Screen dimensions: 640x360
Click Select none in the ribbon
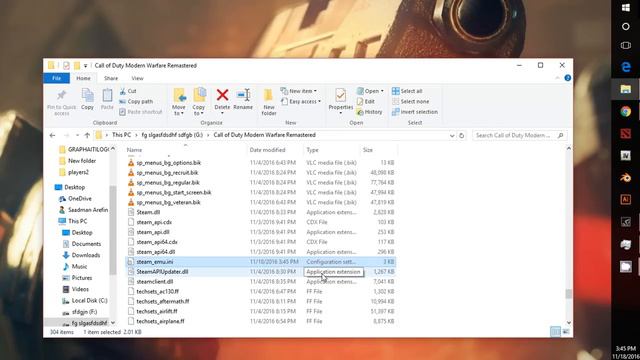point(411,101)
